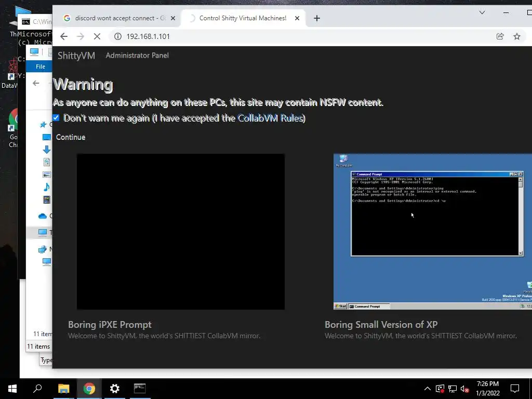This screenshot has height=399, width=532.
Task: Open the Boring iPXE Prompt VM thumbnail
Action: coord(180,232)
